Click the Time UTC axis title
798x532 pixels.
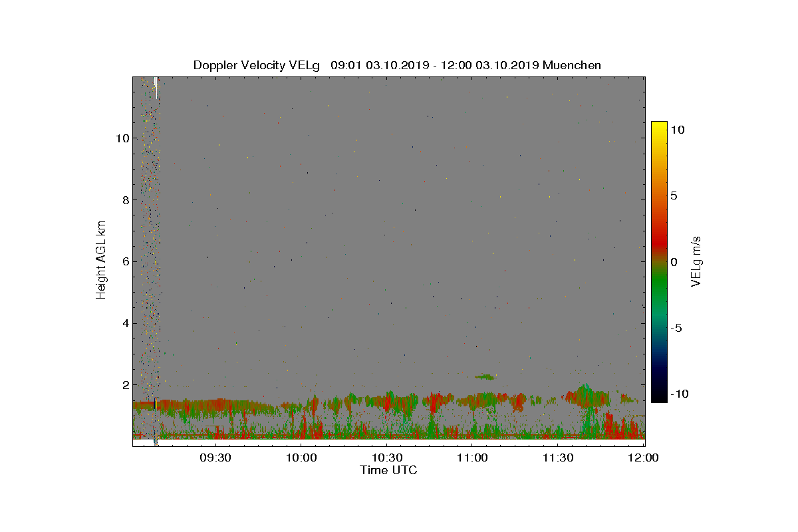pyautogui.click(x=389, y=470)
